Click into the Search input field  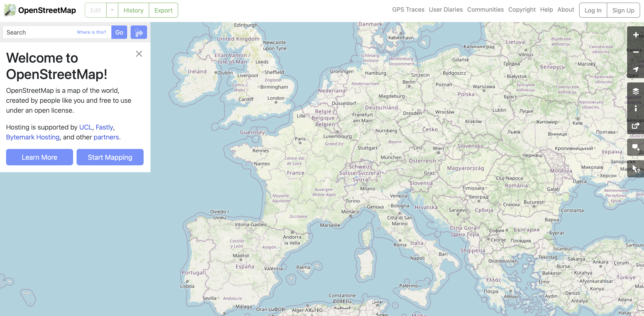40,32
